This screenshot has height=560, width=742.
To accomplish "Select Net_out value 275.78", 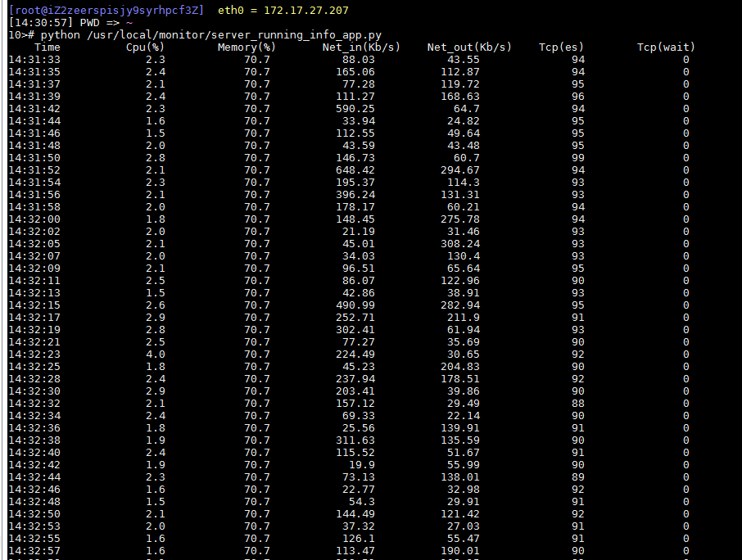I will (x=460, y=219).
